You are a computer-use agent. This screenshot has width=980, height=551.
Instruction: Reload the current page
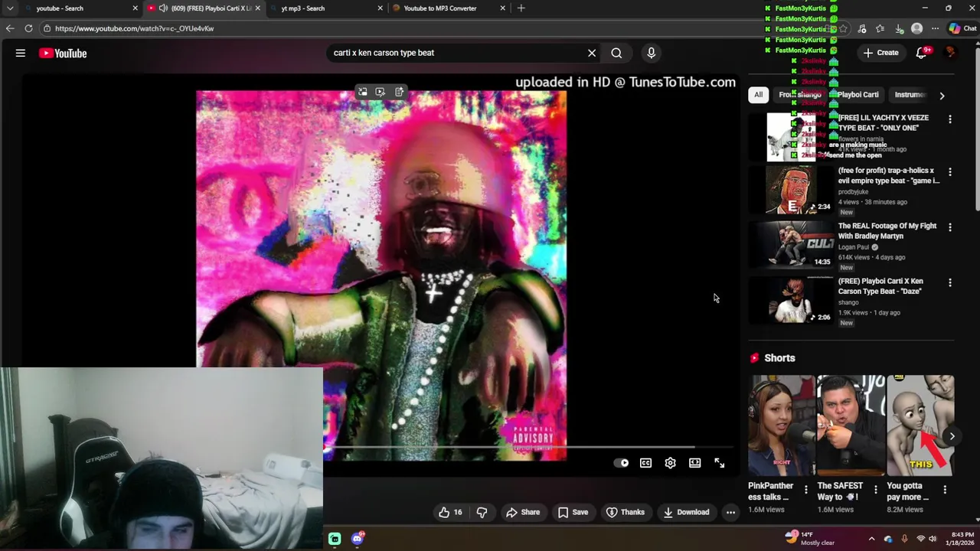click(28, 28)
